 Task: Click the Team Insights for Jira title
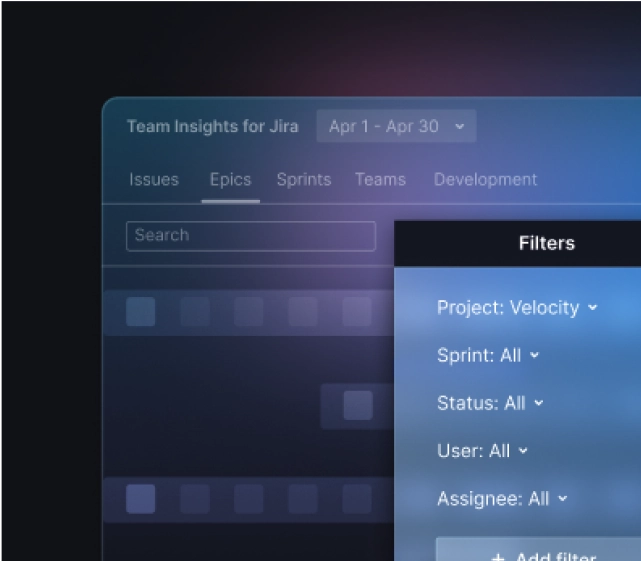click(213, 126)
